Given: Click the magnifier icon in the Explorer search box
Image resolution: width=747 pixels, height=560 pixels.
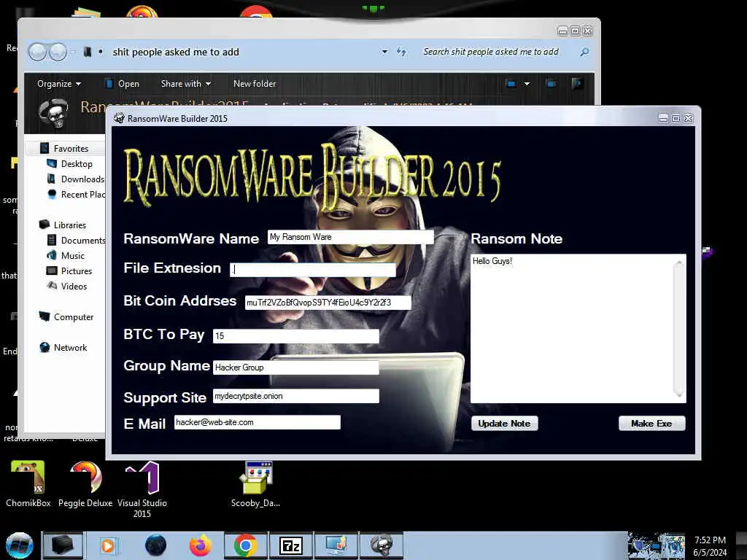Looking at the screenshot, I should point(584,52).
